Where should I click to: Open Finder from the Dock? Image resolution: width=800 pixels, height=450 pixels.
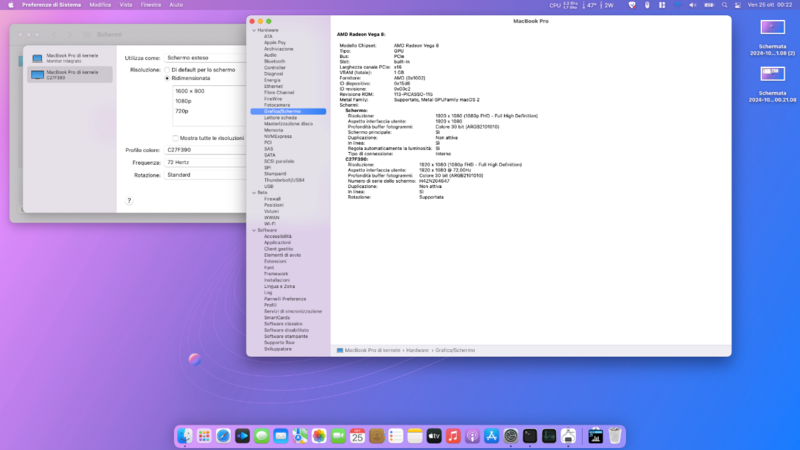tap(185, 436)
